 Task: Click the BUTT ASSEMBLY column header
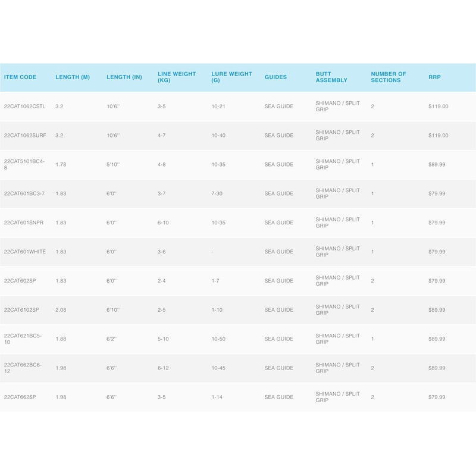coord(331,77)
